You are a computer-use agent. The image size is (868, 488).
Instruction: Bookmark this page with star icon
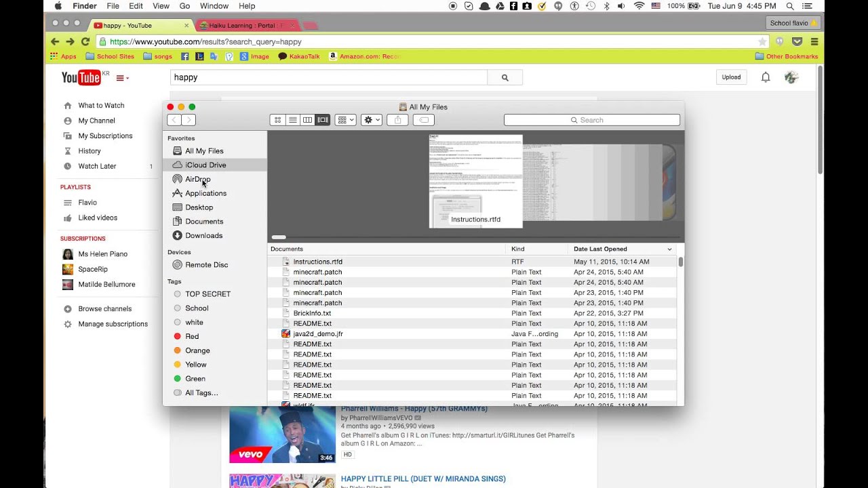click(762, 41)
